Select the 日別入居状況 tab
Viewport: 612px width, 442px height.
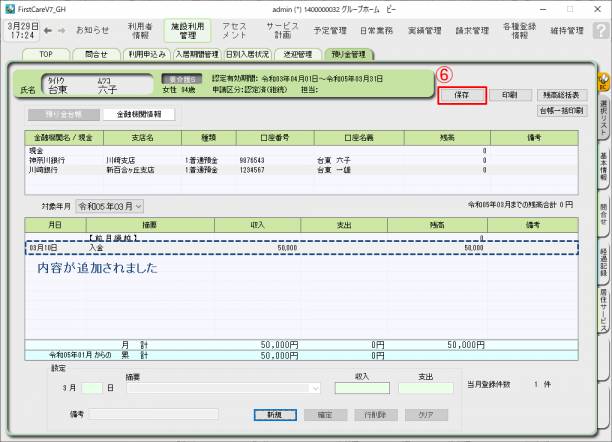point(247,54)
